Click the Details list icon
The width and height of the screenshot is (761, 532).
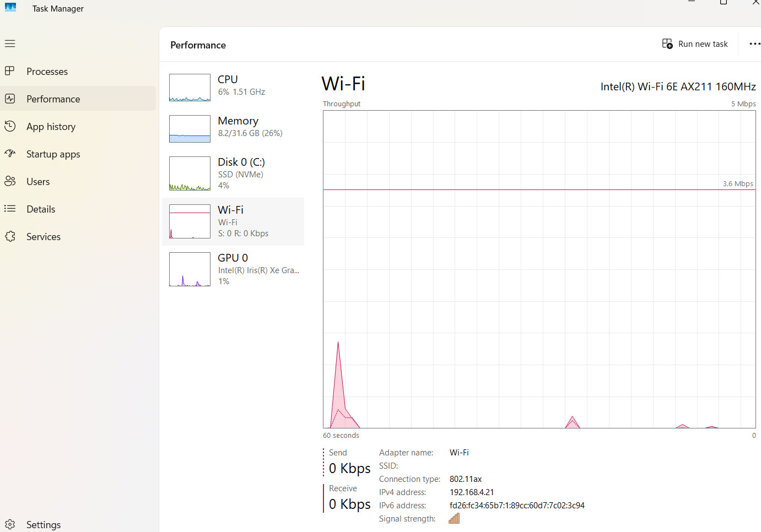coord(10,209)
